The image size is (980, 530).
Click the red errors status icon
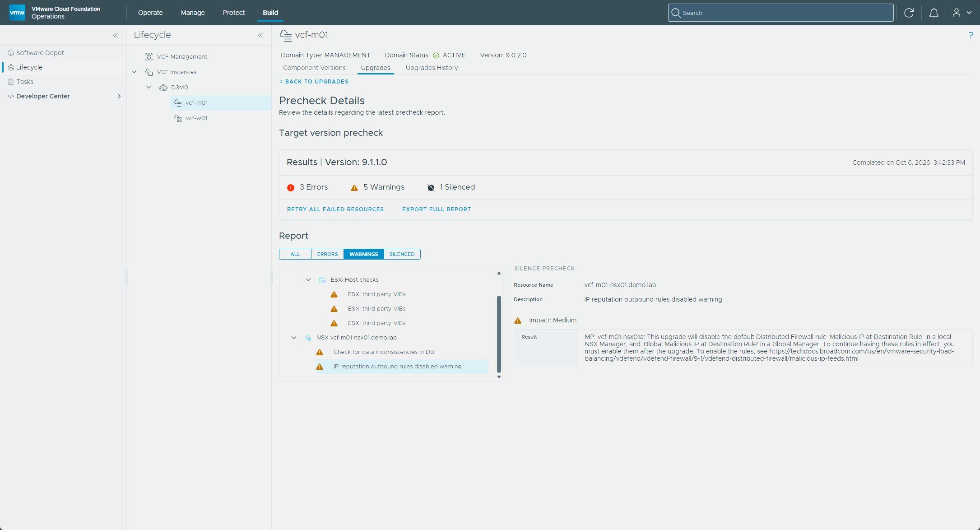pyautogui.click(x=291, y=188)
